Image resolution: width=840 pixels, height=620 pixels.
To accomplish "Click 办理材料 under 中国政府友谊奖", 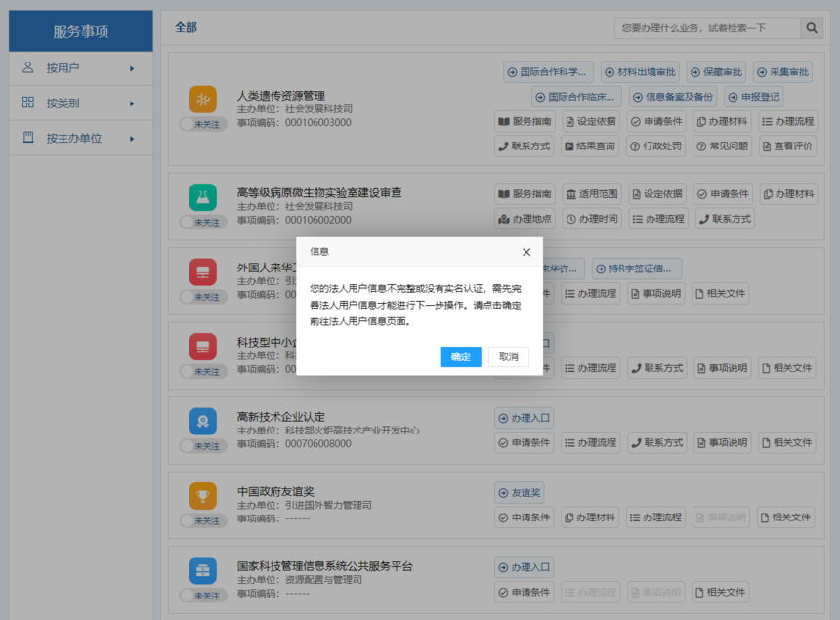I will 589,517.
